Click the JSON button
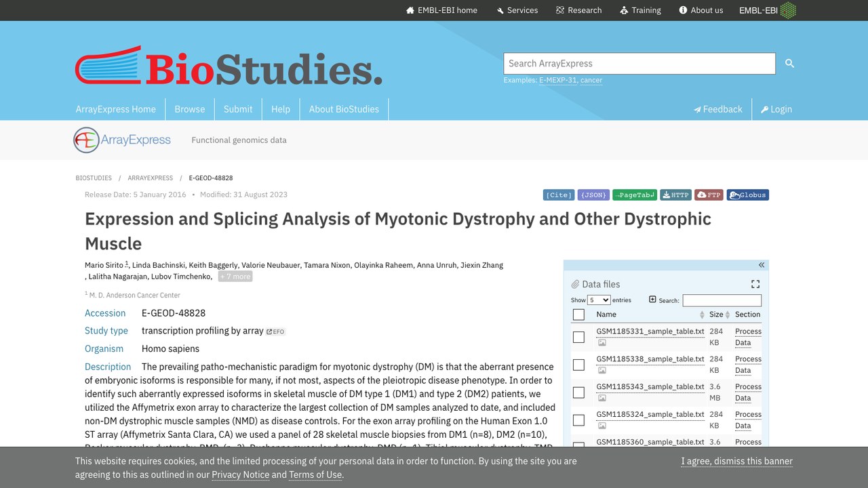Image resolution: width=868 pixels, height=488 pixels. pyautogui.click(x=593, y=195)
